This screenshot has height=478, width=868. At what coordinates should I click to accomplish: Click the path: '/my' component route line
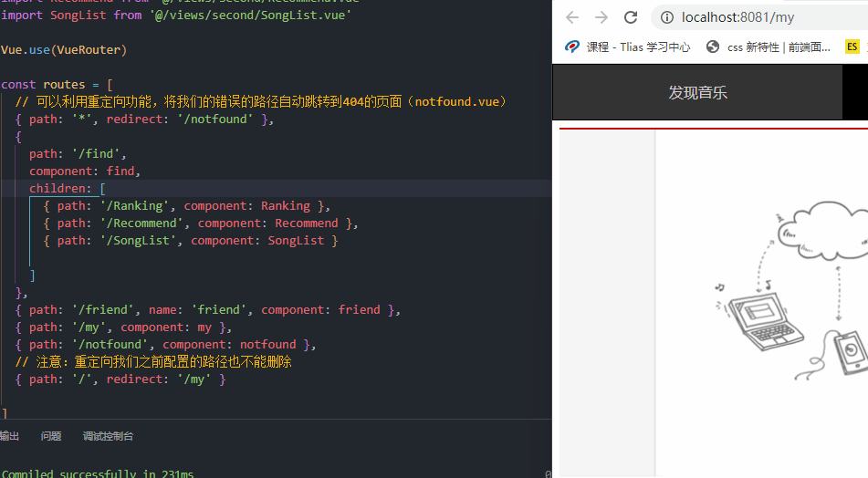tap(123, 327)
